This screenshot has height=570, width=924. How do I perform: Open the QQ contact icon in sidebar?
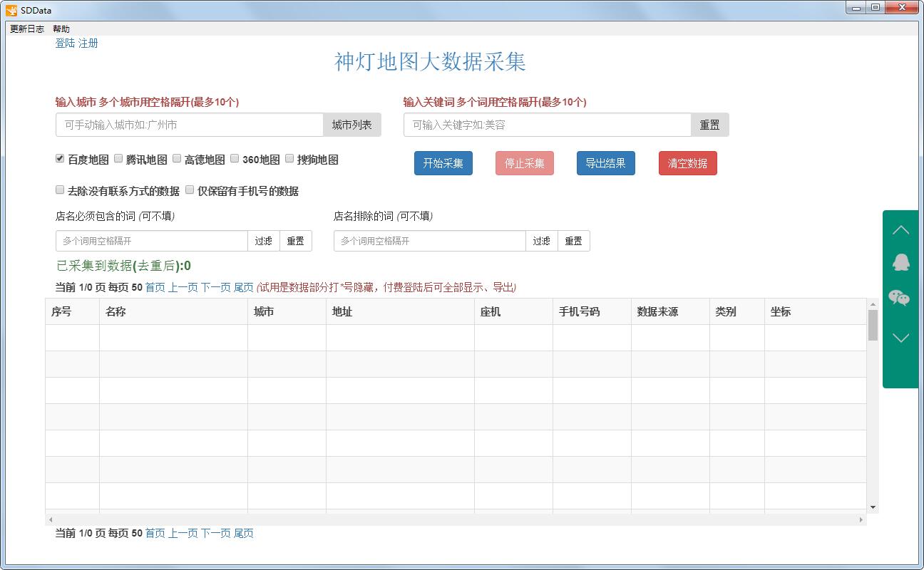(x=900, y=262)
